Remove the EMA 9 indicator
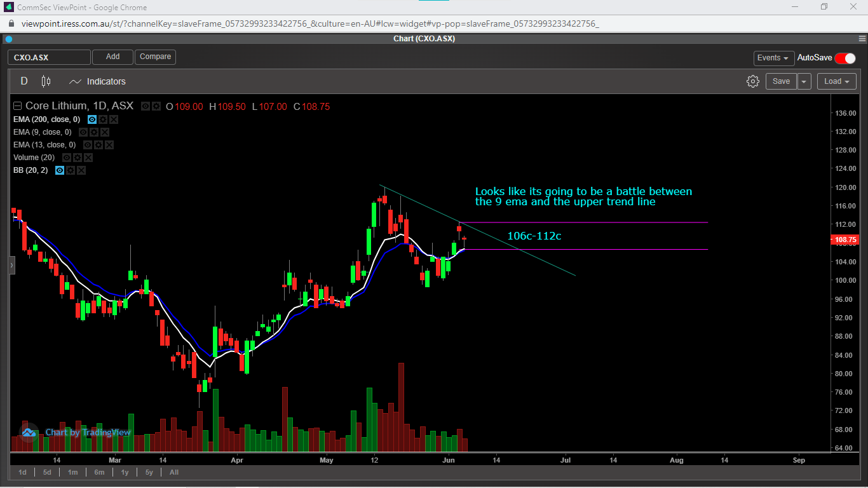This screenshot has height=488, width=868. pos(105,132)
